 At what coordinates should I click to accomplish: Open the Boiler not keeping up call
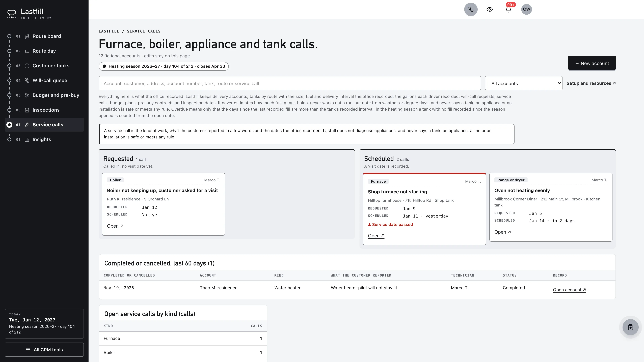[115, 226]
